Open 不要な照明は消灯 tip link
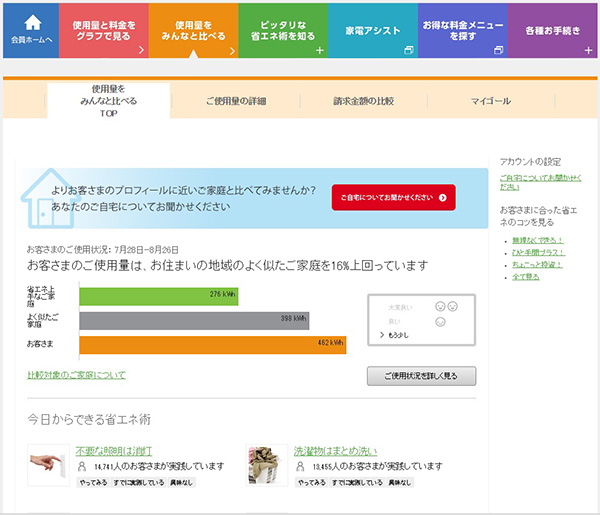Image resolution: width=600 pixels, height=515 pixels. point(114,451)
